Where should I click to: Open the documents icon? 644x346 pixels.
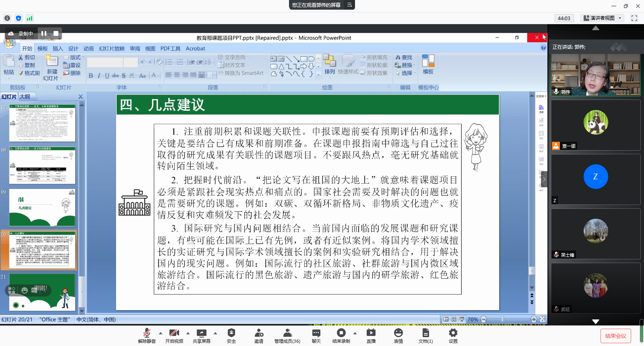pos(425,333)
